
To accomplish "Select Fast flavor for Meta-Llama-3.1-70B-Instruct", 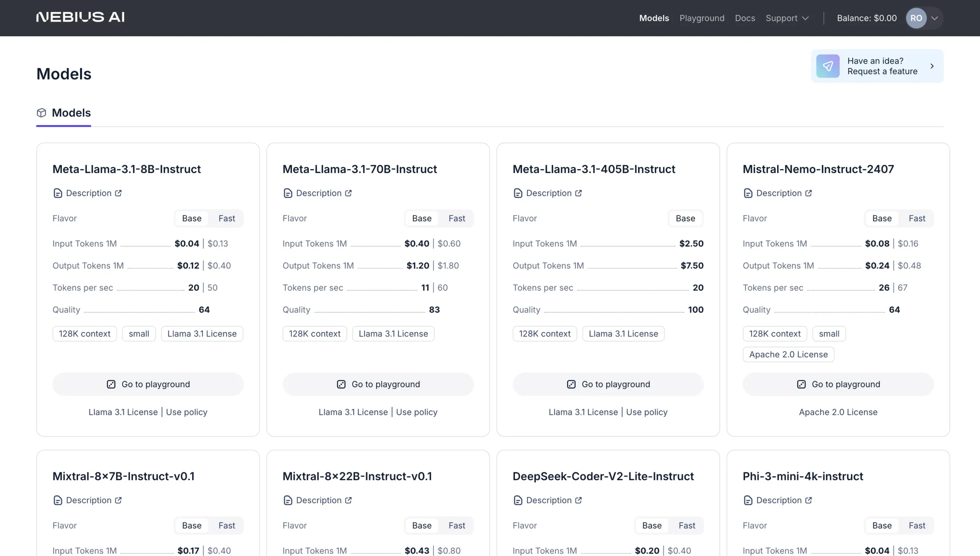I will [x=457, y=218].
